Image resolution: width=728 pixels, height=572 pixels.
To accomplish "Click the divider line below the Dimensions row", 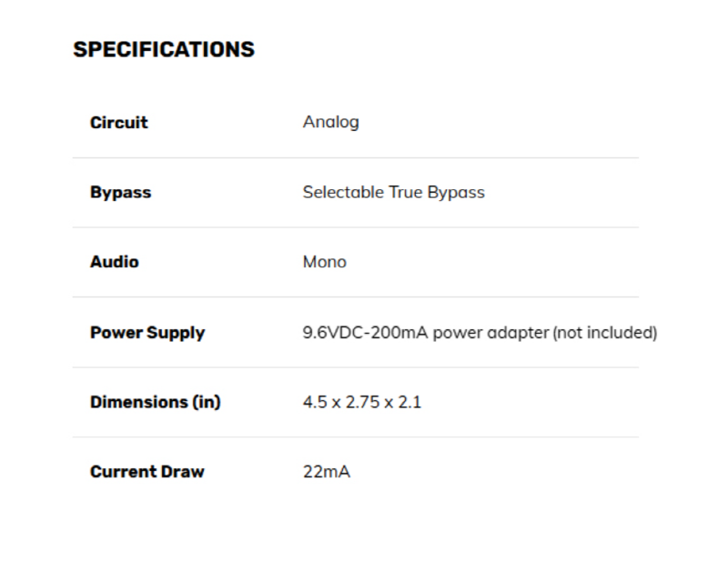I will pyautogui.click(x=355, y=437).
